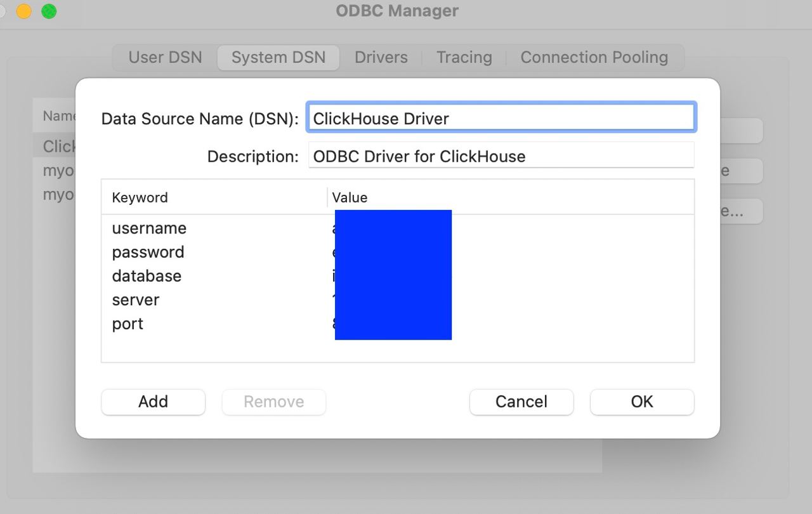Select the port keyword row
The height and width of the screenshot is (514, 812).
(398, 324)
